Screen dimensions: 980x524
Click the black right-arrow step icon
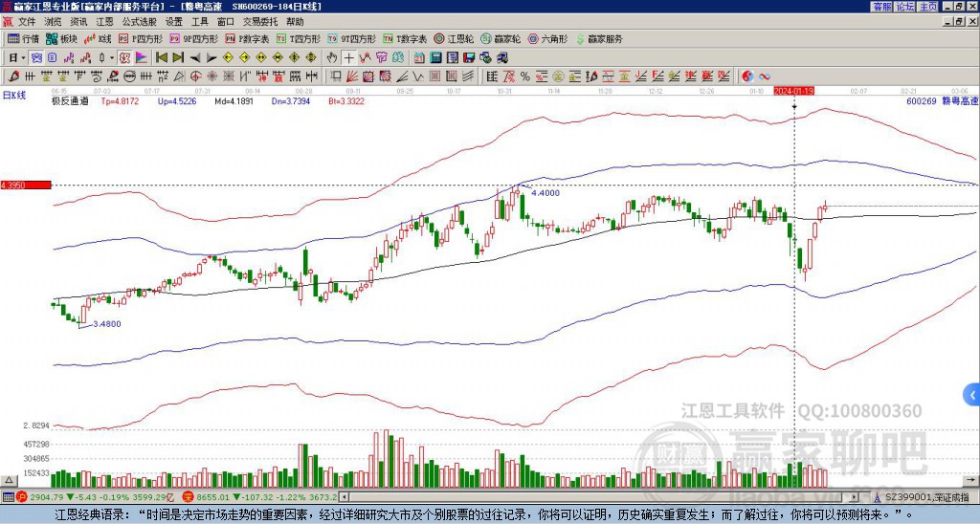[x=212, y=58]
